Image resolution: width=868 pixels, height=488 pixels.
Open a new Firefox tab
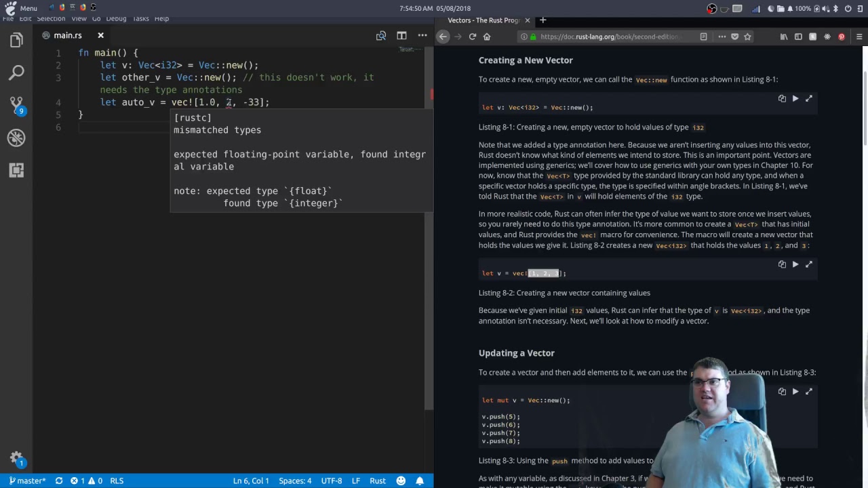[542, 20]
